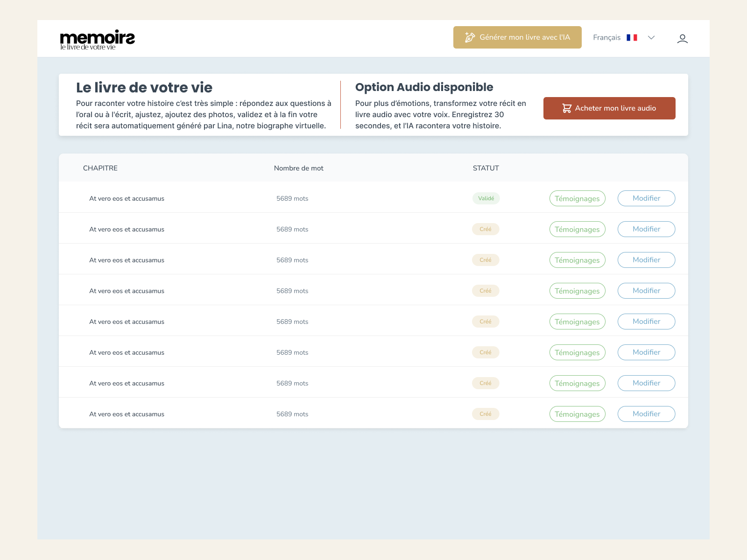This screenshot has width=747, height=560.
Task: Click Modifier on the bottom chapter row
Action: [x=646, y=413]
